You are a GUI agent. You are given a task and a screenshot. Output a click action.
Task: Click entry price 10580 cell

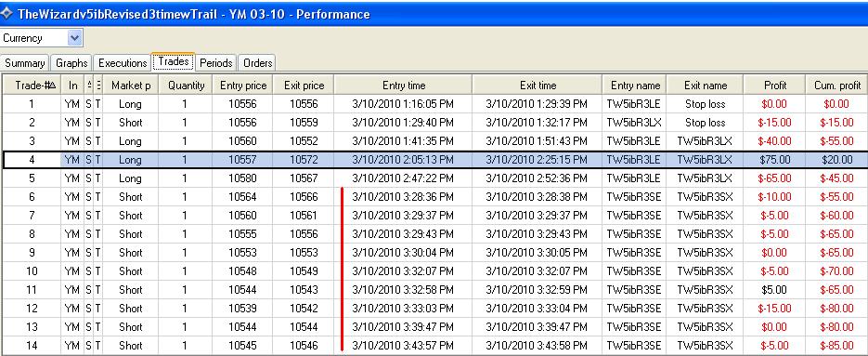243,178
